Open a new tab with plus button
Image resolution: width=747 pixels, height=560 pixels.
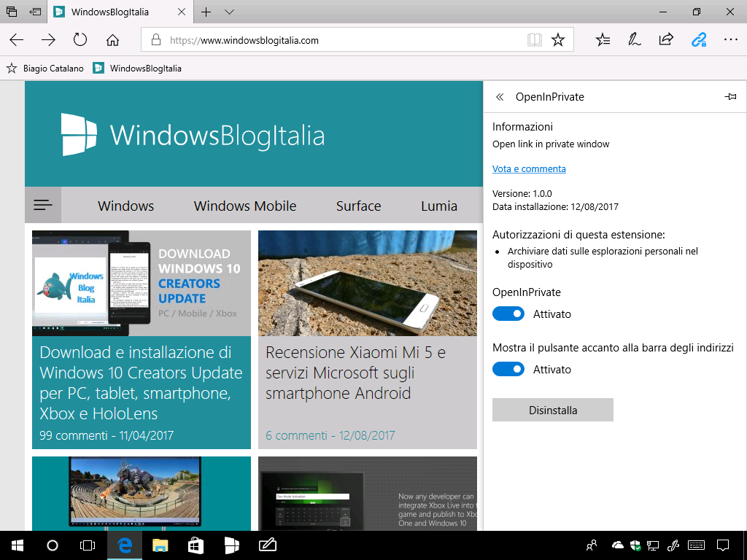(x=206, y=12)
